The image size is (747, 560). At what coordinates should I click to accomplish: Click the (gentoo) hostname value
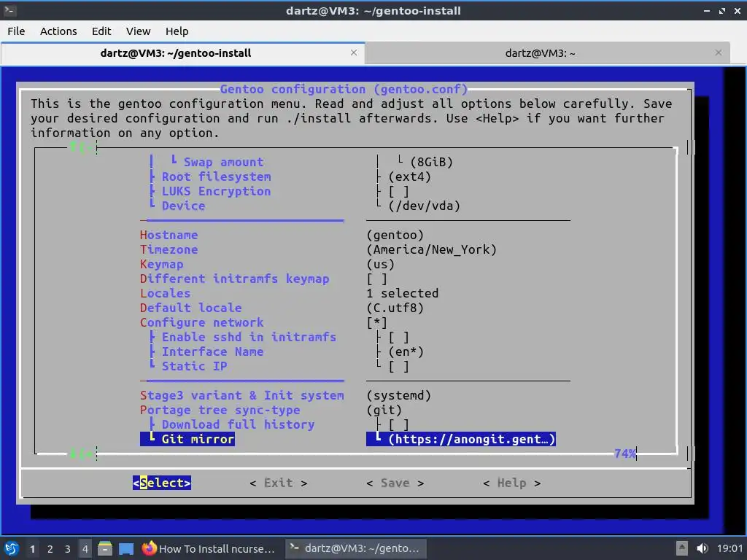395,236
